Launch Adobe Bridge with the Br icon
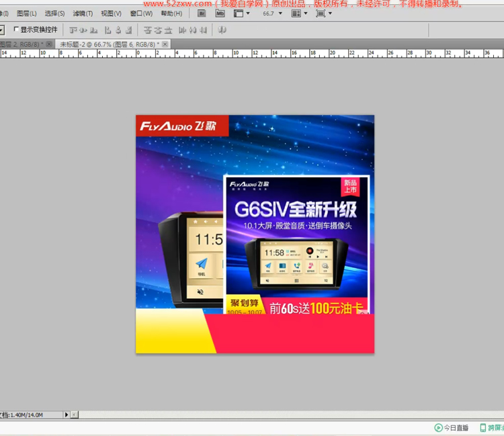The width and height of the screenshot is (504, 436). [202, 13]
